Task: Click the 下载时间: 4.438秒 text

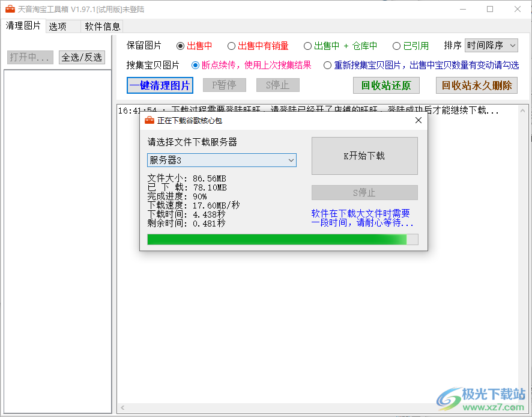Action: coord(186,215)
